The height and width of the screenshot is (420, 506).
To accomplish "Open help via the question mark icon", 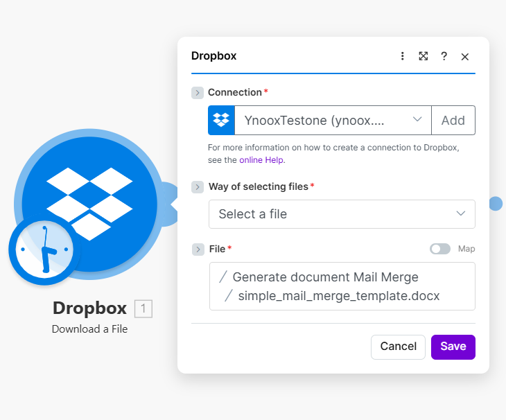I will pos(444,56).
